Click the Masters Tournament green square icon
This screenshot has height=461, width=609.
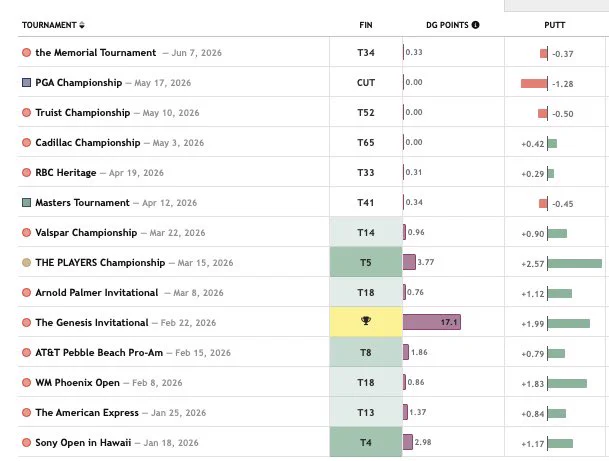pos(26,202)
